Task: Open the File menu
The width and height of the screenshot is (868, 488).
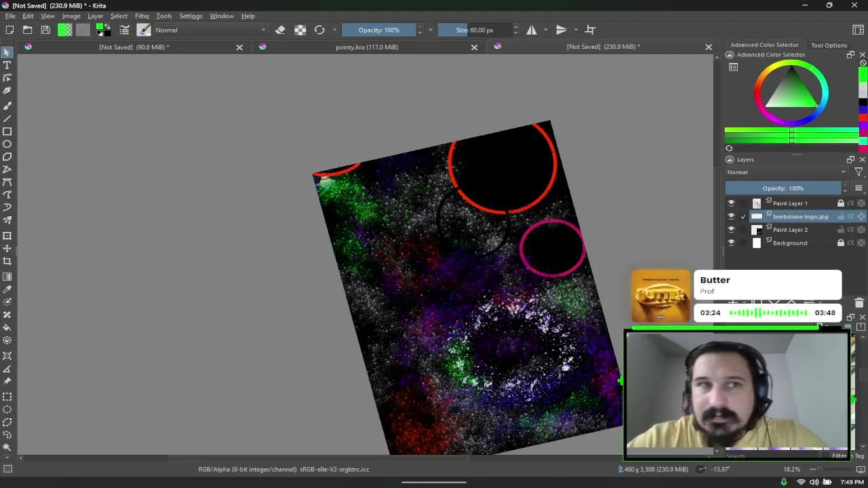Action: pos(10,16)
